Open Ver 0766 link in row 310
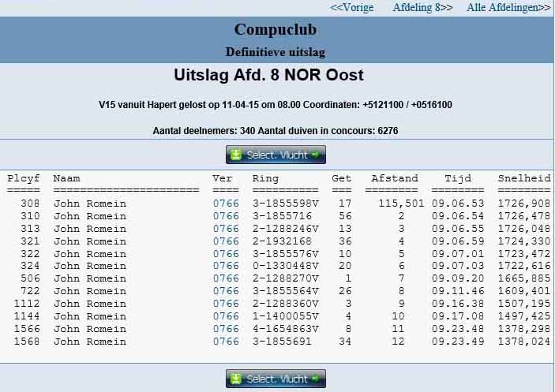 226,216
